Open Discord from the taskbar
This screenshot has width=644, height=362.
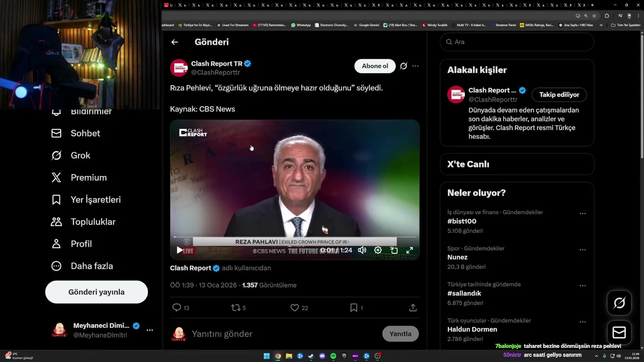point(322,356)
